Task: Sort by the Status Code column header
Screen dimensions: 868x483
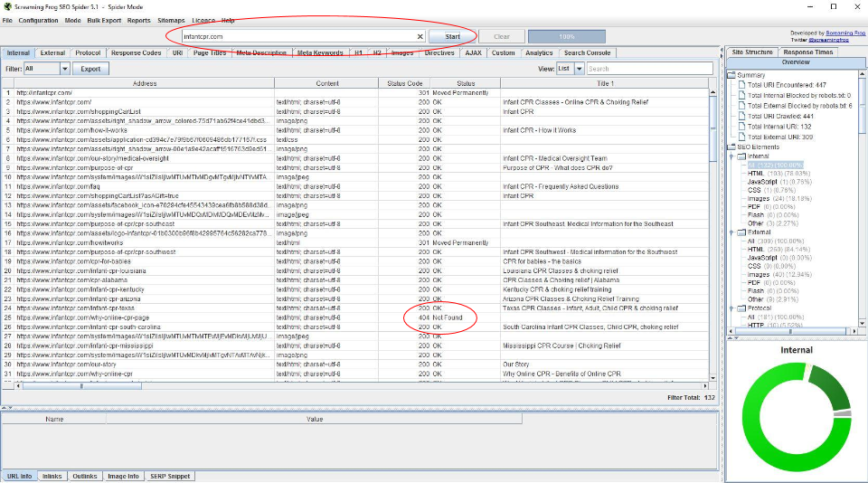Action: tap(405, 83)
